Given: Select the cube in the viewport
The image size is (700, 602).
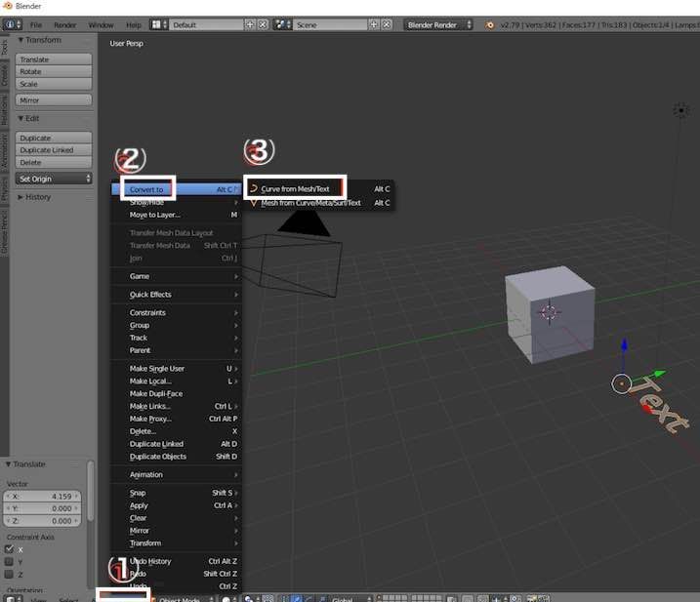Looking at the screenshot, I should point(550,314).
